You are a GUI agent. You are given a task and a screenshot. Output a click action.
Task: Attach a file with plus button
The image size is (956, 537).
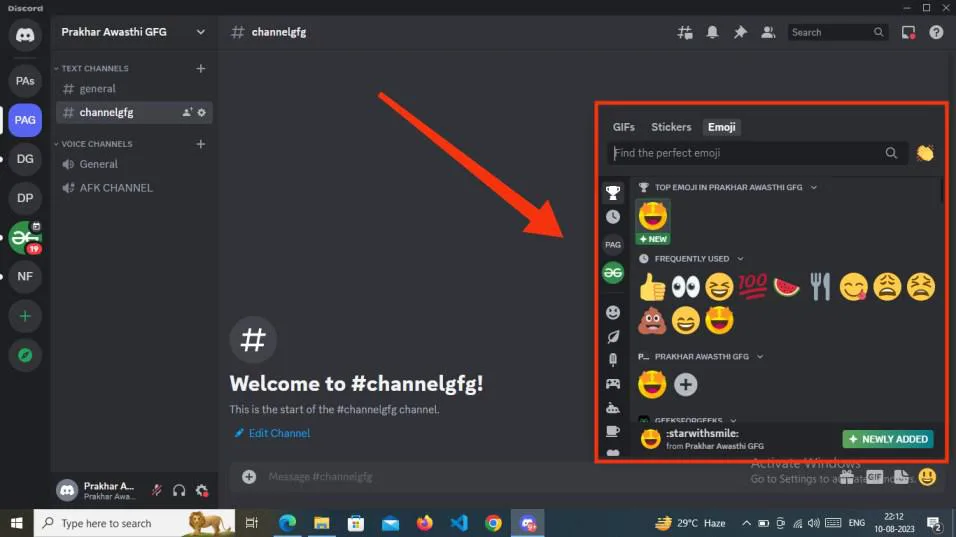[x=249, y=477]
